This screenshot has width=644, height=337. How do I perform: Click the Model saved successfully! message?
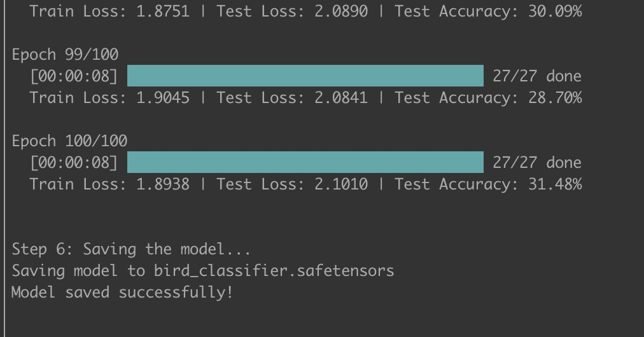(x=122, y=292)
